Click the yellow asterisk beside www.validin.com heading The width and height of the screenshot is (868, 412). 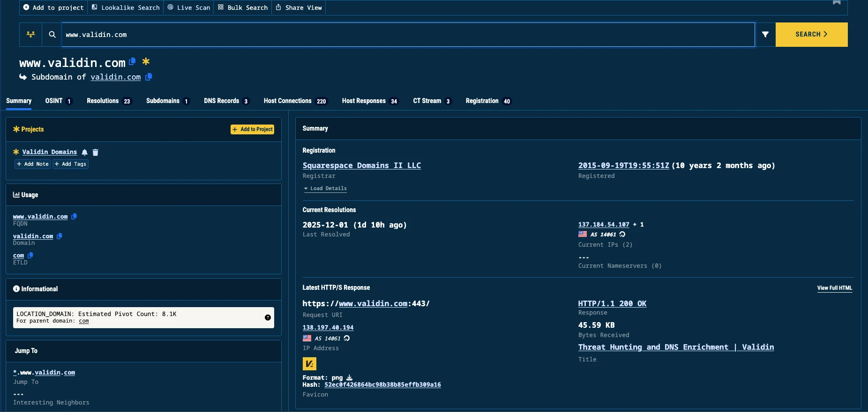point(146,61)
